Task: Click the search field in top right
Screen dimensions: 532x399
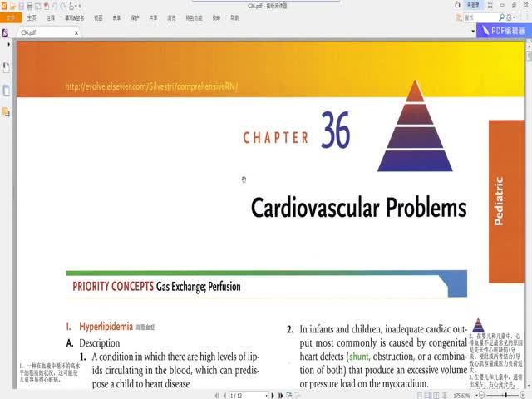Action: [490, 17]
